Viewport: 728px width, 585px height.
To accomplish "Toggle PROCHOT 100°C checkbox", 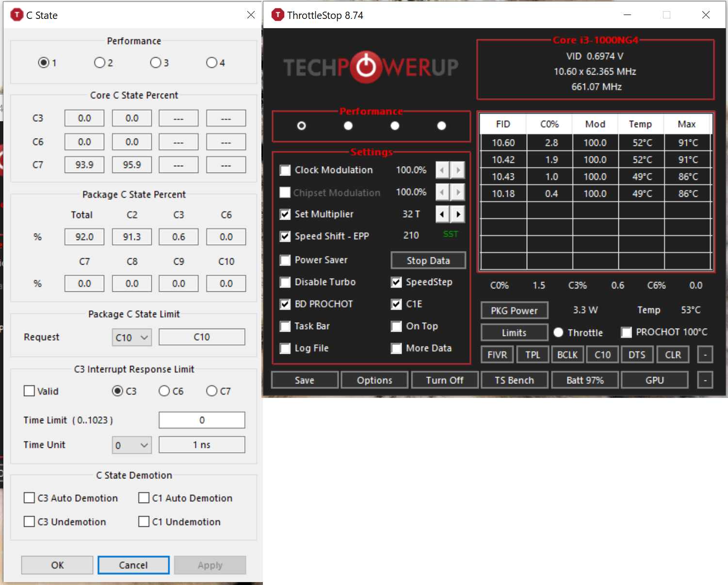I will tap(627, 332).
